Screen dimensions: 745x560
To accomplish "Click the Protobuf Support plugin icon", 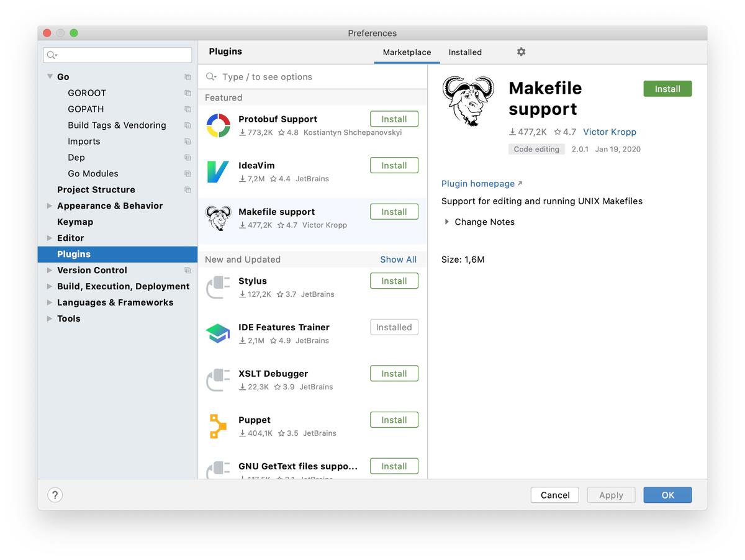I will coord(218,125).
